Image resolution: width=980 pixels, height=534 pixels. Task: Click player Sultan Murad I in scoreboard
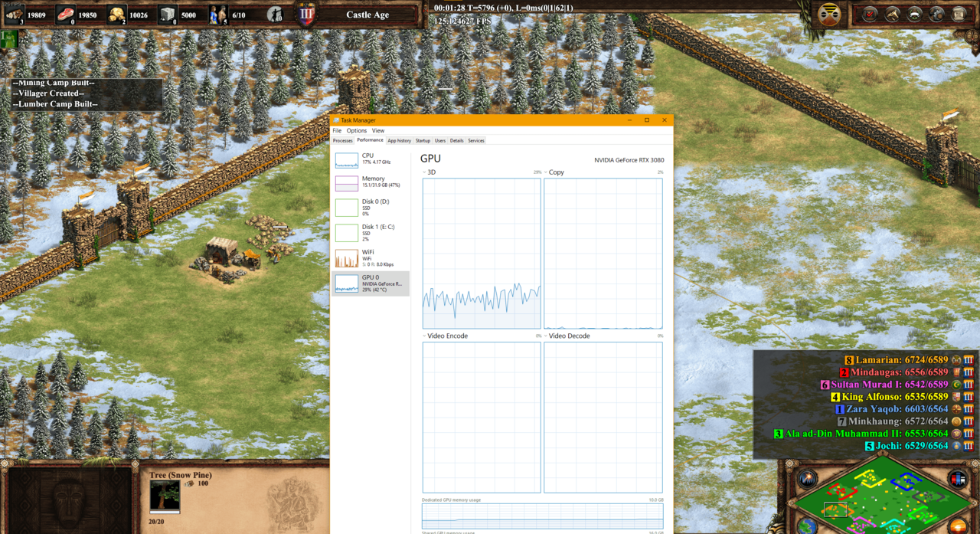[x=884, y=385]
